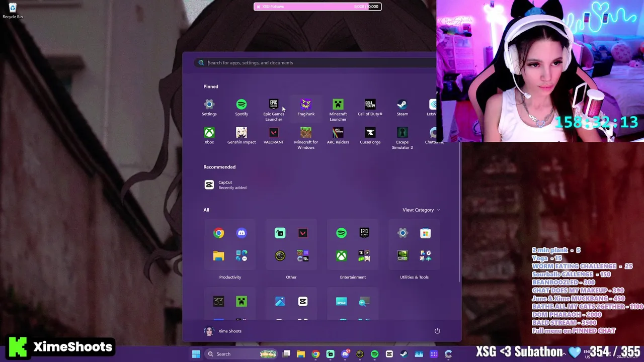Switch to Spotify on the taskbar
Viewport: 644px width, 362px height.
pyautogui.click(x=375, y=354)
